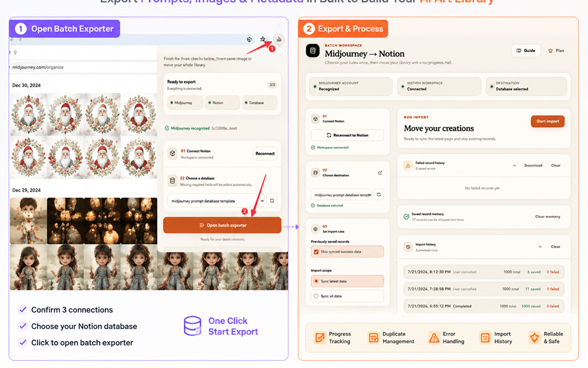Download the failed record history
Screen dimensions: 588x368
[x=533, y=166]
